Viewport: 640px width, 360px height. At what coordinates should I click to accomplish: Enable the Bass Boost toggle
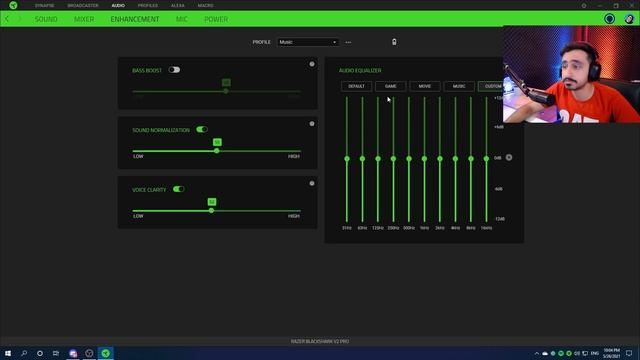tap(174, 70)
